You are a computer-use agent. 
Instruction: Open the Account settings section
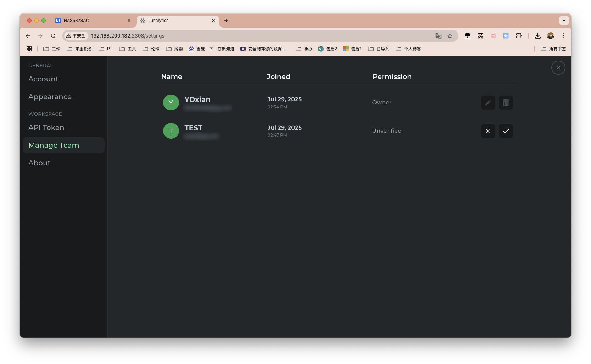[x=43, y=79]
